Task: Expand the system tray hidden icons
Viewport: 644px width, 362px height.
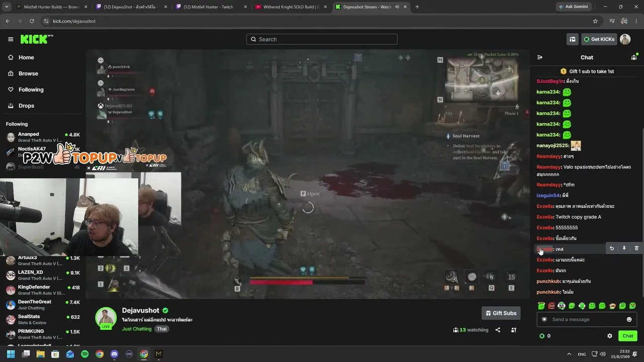Action: tap(569, 354)
